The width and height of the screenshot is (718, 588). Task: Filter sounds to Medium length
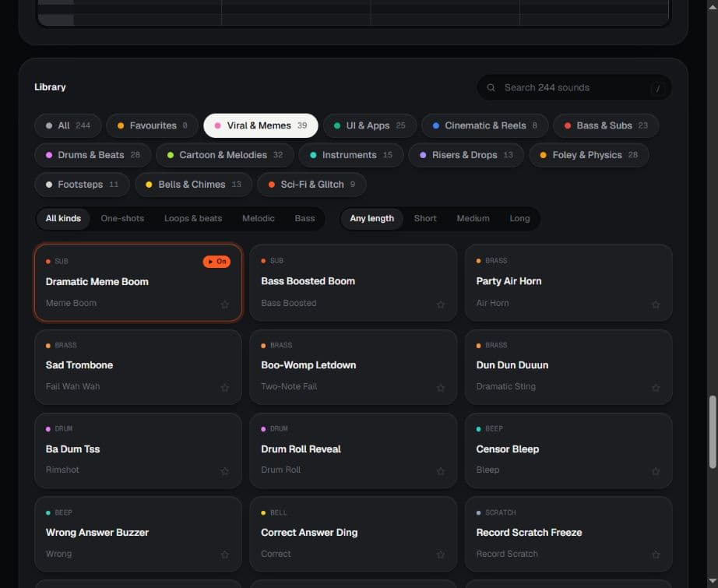coord(473,218)
